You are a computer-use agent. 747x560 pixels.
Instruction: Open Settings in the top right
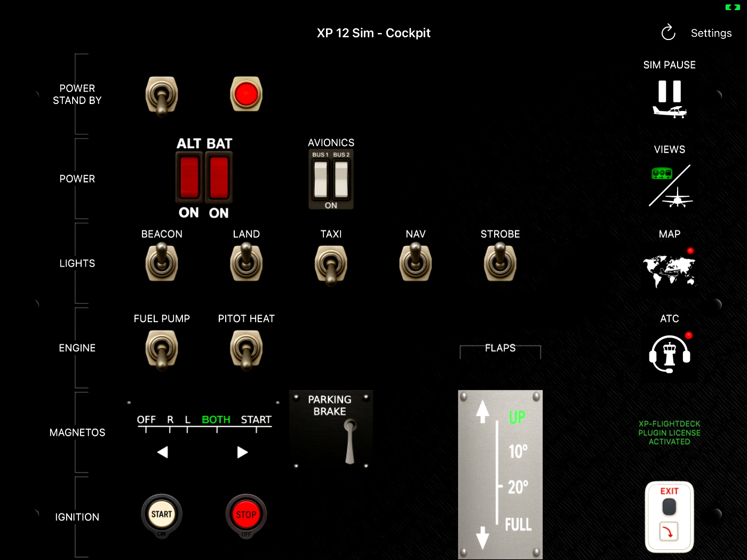coord(711,33)
